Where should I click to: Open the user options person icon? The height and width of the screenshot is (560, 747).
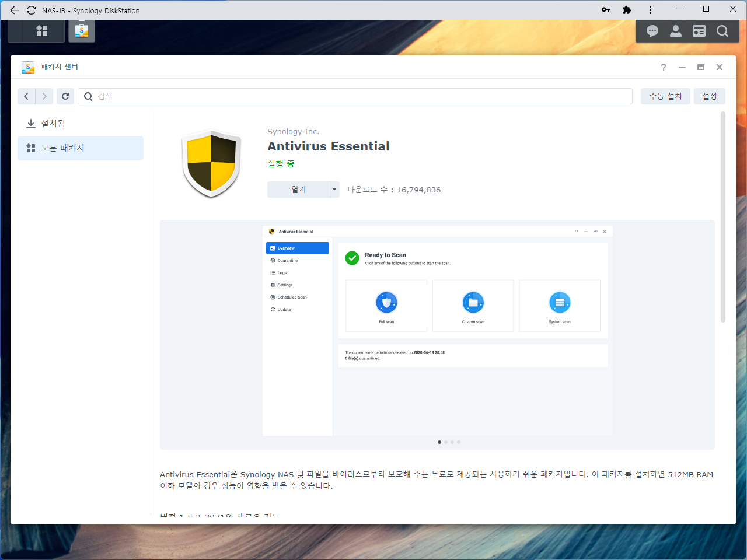pyautogui.click(x=676, y=31)
